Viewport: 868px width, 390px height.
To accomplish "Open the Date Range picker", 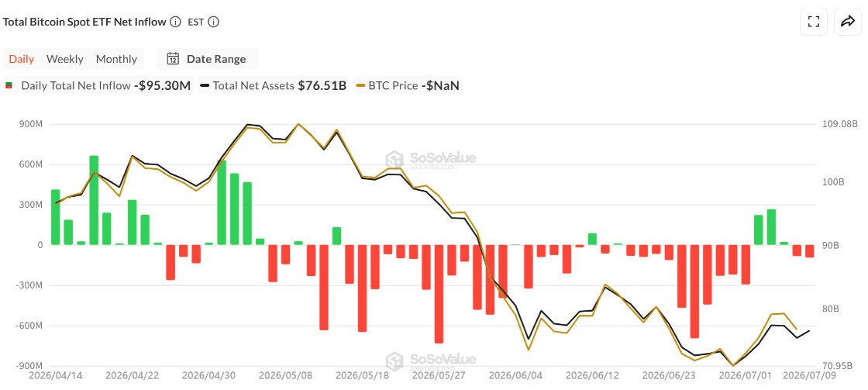I will (206, 59).
